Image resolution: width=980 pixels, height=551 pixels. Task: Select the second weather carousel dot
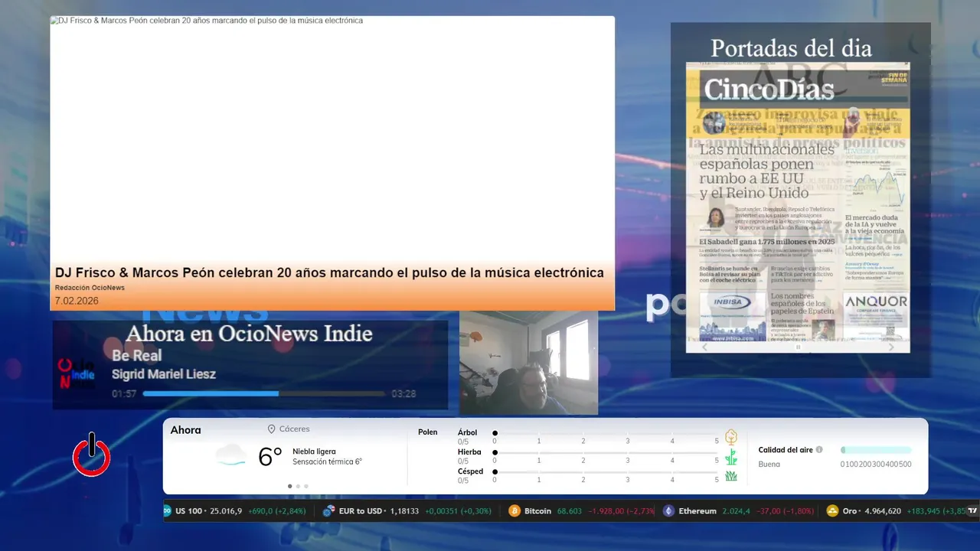pyautogui.click(x=298, y=486)
